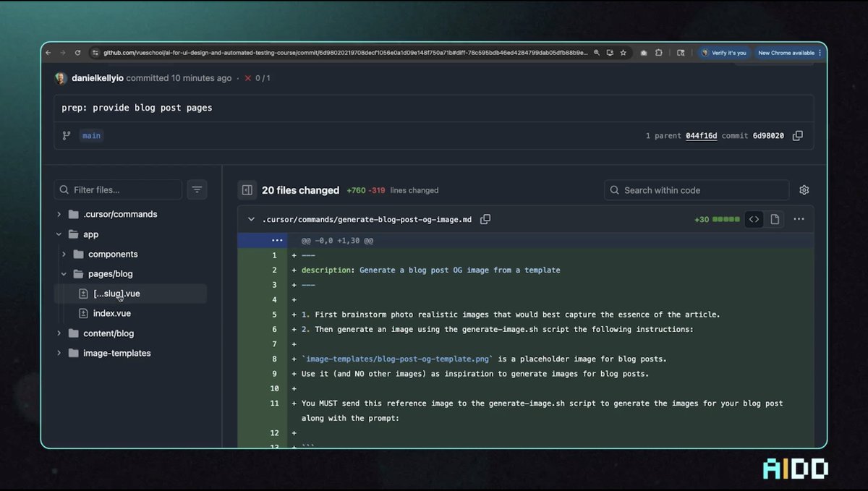Toggle the file tree sidebar panel
Viewport: 868px width, 491px height.
click(247, 190)
